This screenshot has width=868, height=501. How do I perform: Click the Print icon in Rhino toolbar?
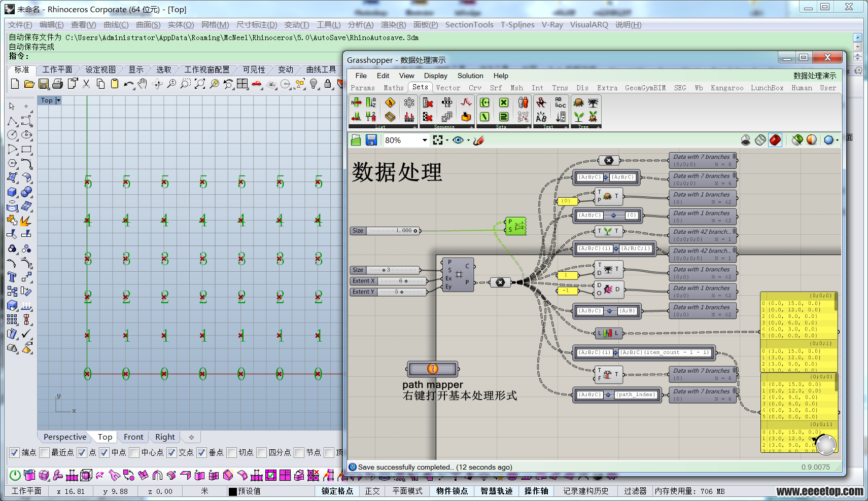57,84
